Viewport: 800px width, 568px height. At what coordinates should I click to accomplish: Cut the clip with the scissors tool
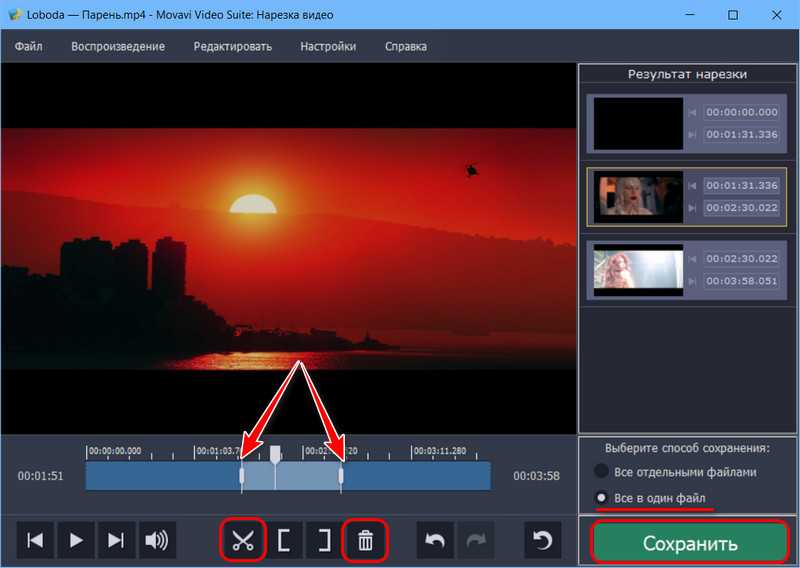click(243, 540)
